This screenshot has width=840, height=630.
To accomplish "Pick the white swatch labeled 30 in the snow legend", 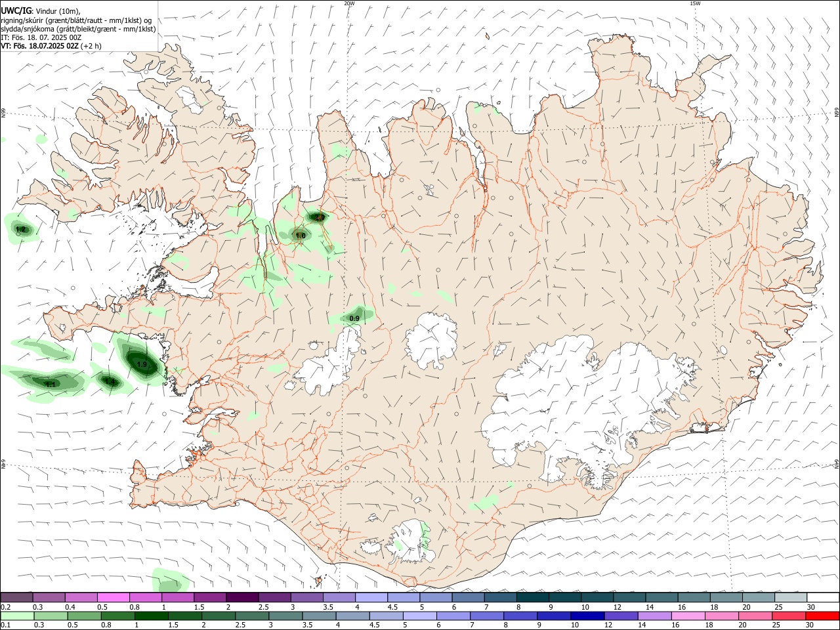I will tap(823, 597).
